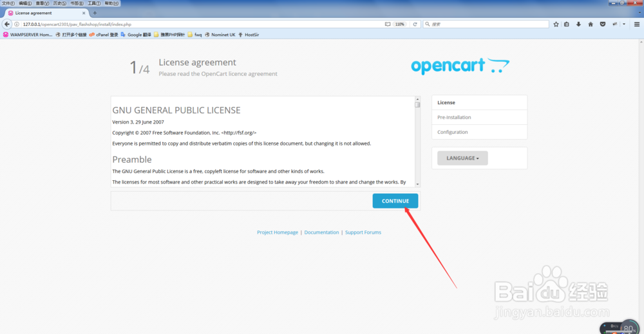The height and width of the screenshot is (334, 644).
Task: Reset the 110% zoom level indicator
Action: (x=400, y=24)
